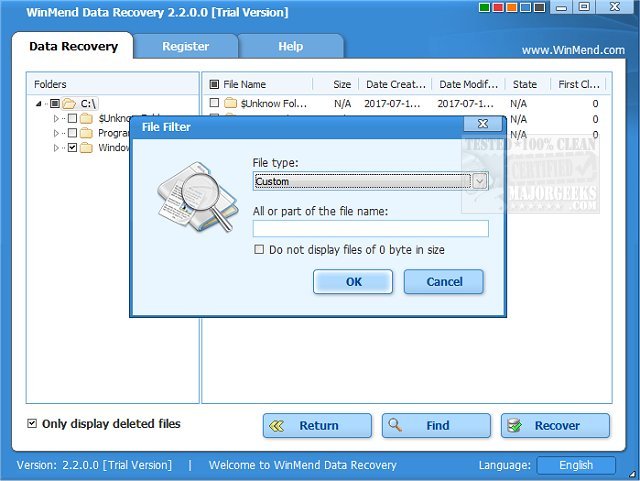The width and height of the screenshot is (640, 481).
Task: Click the Return button
Action: pyautogui.click(x=317, y=425)
